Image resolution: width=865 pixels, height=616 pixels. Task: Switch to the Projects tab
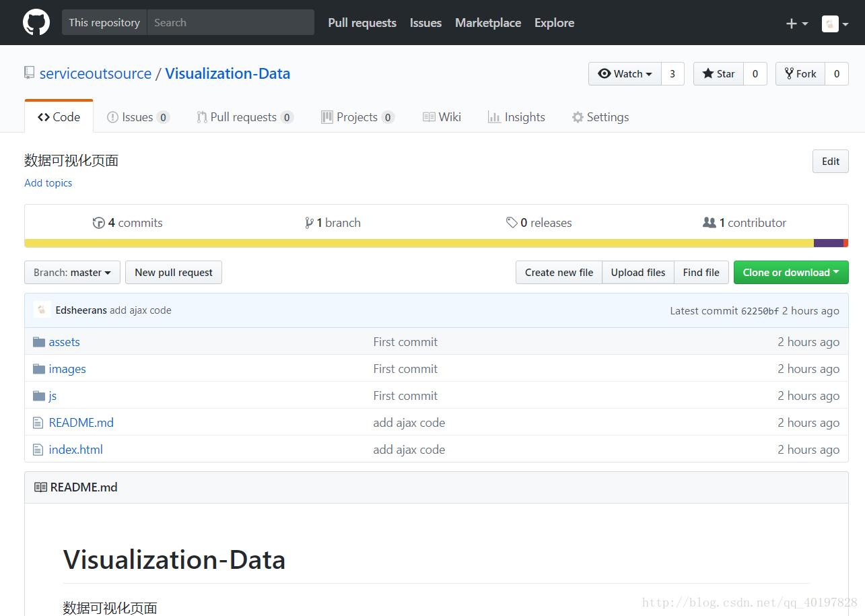click(x=357, y=117)
